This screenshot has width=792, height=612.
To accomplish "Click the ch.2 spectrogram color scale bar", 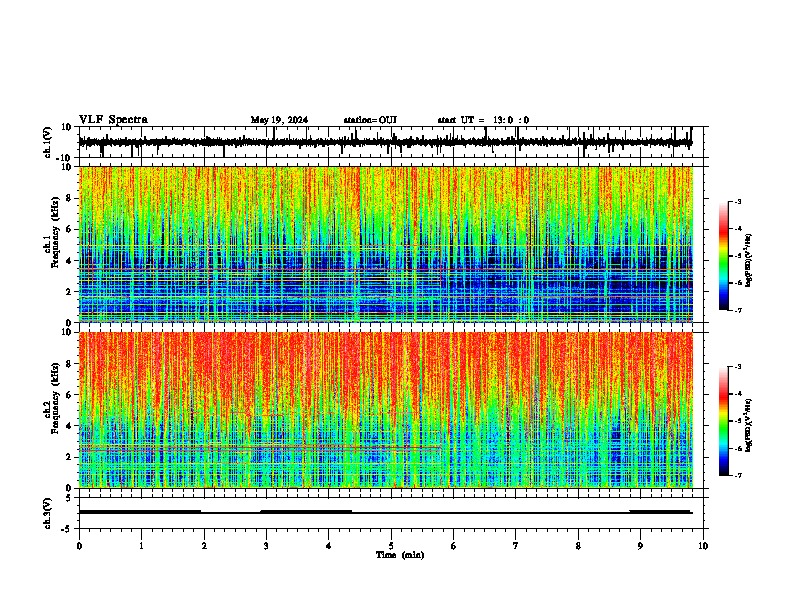I will tap(724, 421).
